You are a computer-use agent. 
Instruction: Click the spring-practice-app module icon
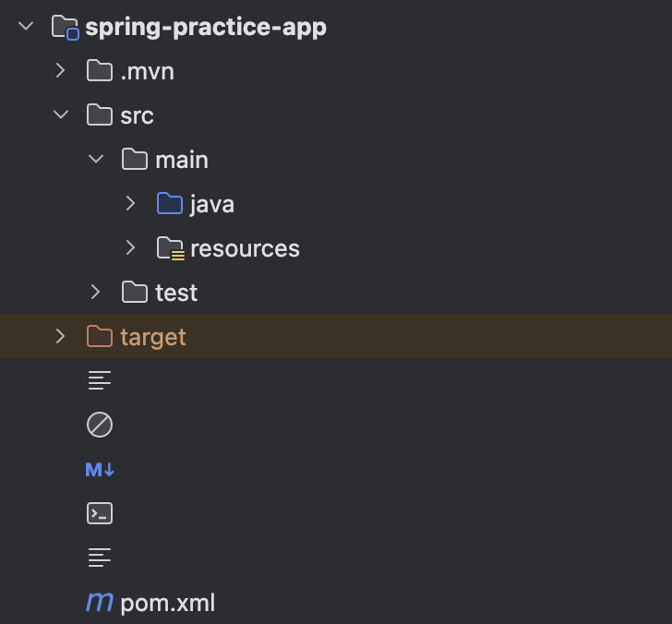pyautogui.click(x=65, y=27)
